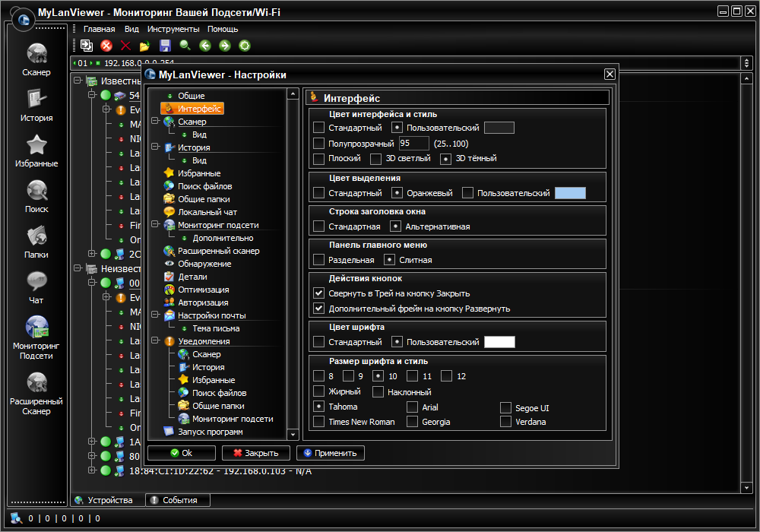Open the Инструменты menu
The height and width of the screenshot is (532, 760).
173,29
